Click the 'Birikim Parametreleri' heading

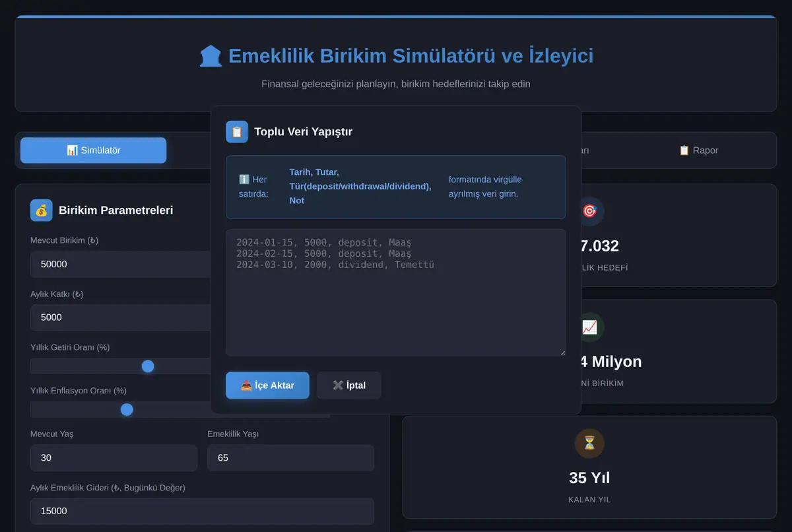point(116,211)
